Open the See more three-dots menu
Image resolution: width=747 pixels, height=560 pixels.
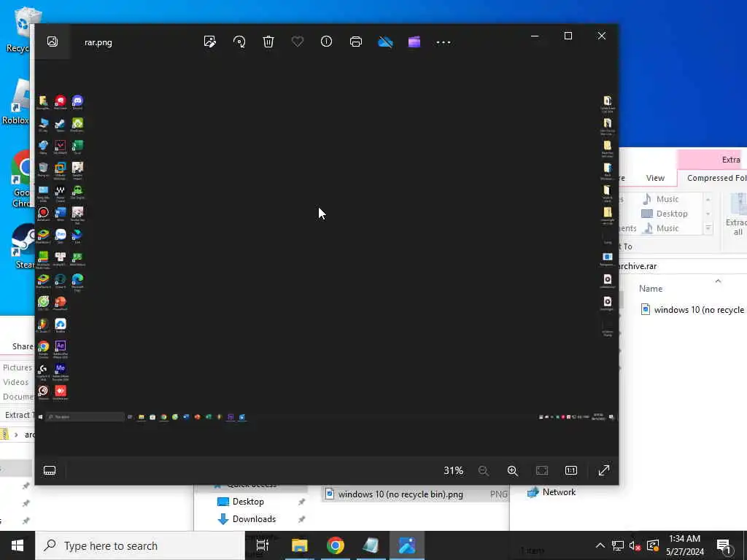pos(444,42)
